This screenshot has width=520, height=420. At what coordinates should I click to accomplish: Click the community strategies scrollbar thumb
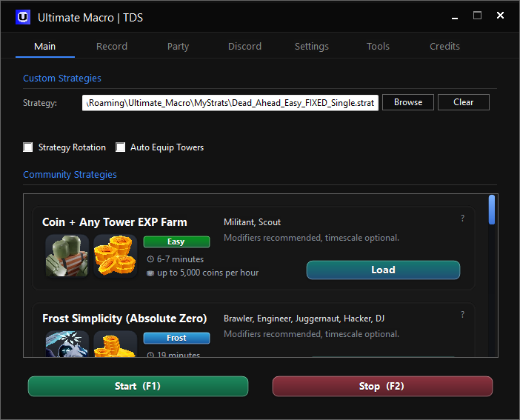click(492, 210)
